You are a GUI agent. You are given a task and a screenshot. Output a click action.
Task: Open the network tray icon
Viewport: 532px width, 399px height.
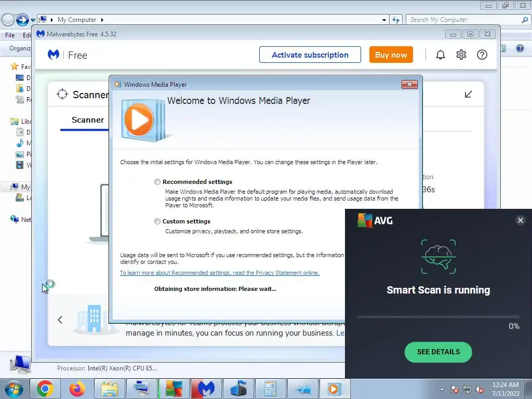(467, 389)
